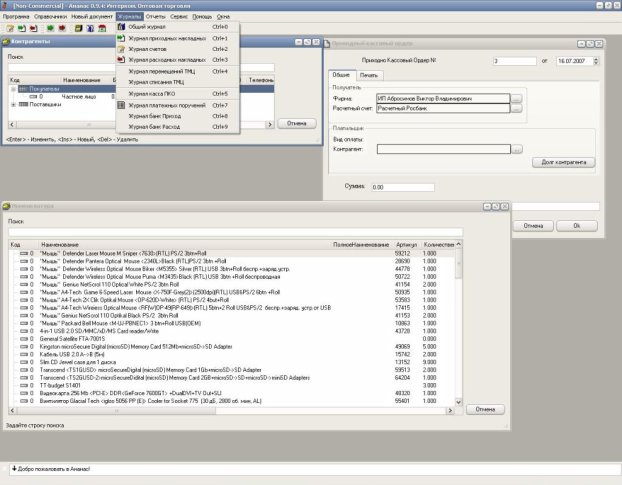Click the Контрагент input field
The image size is (622, 485).
443,149
